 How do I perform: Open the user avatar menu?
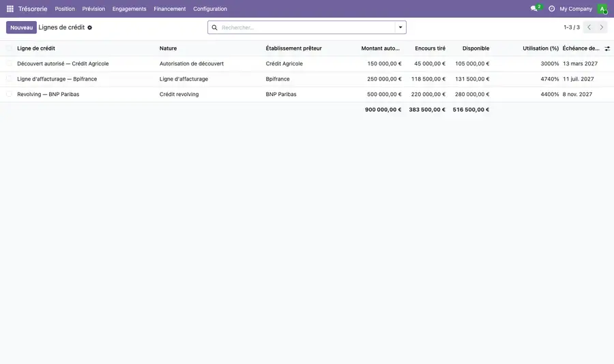coord(602,9)
